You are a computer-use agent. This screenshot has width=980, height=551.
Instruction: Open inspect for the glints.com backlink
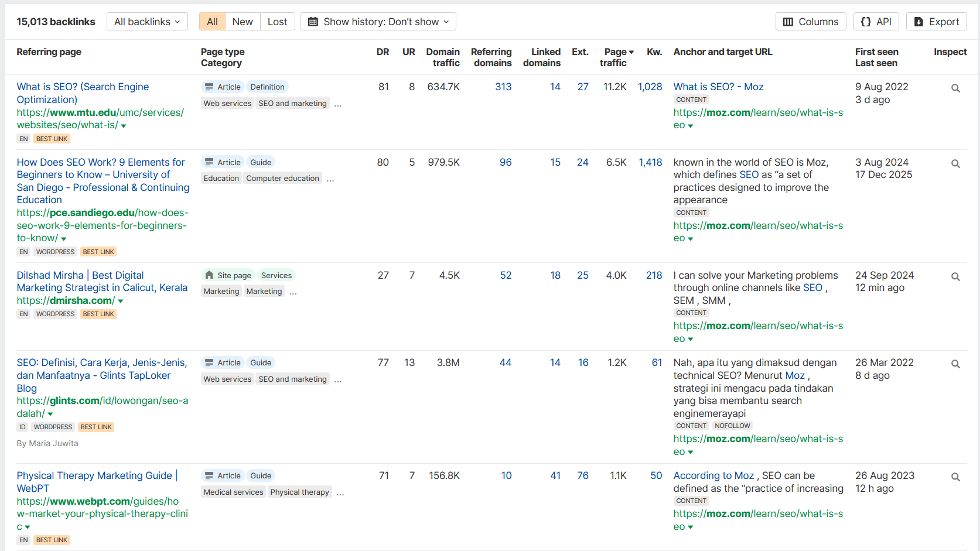click(955, 364)
